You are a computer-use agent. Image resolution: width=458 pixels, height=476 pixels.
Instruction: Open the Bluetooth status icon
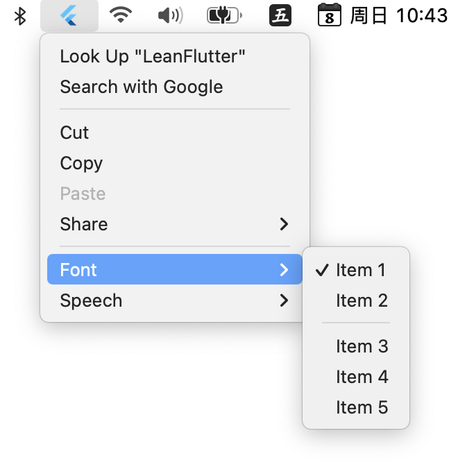20,16
